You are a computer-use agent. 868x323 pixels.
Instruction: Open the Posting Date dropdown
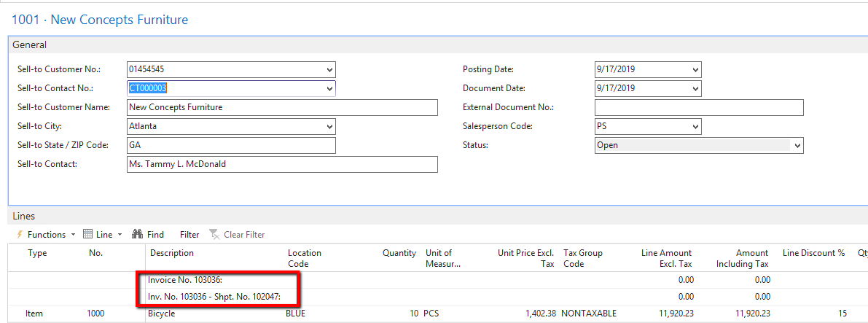click(x=695, y=70)
